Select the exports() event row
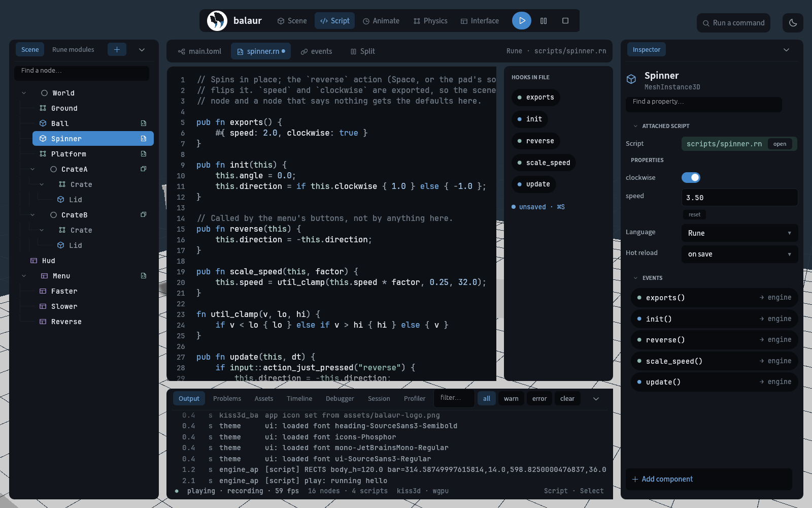Viewport: 812px width, 508px height. [714, 298]
